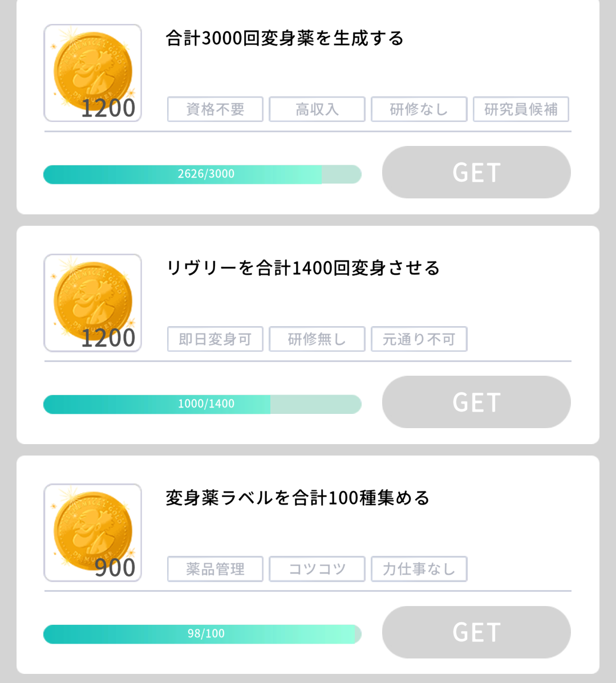The width and height of the screenshot is (616, 683).
Task: Click the 2626/3000 progress bar
Action: [x=202, y=174]
